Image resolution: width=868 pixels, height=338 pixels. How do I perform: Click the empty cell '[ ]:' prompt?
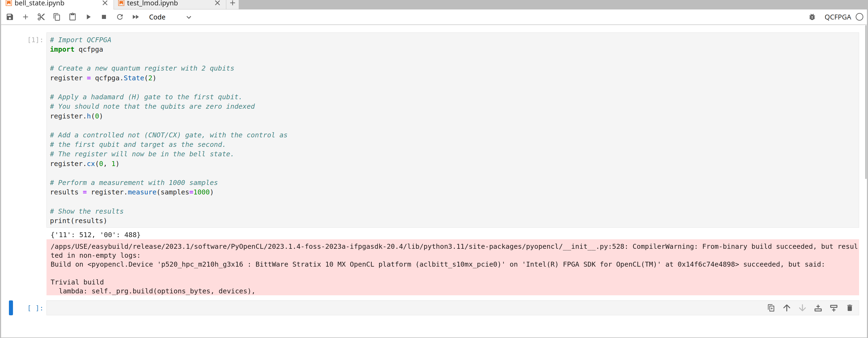point(35,308)
